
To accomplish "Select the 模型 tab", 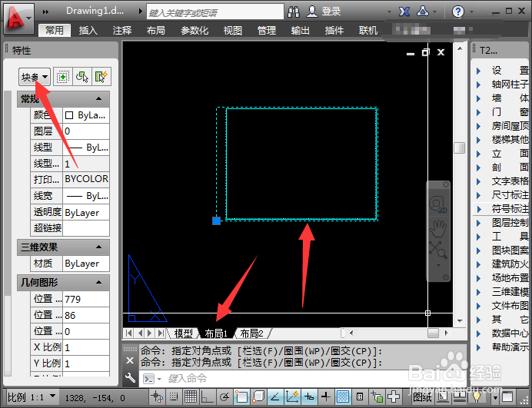I will (183, 333).
